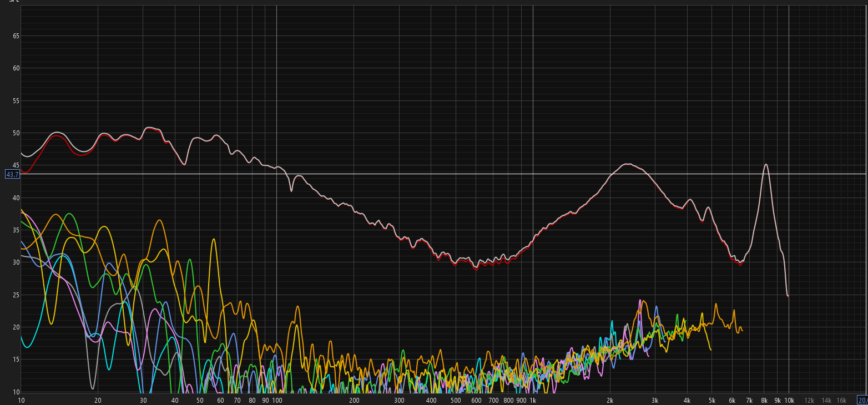Click the 20 label on the SPL axis
Image resolution: width=868 pixels, height=405 pixels.
point(16,327)
